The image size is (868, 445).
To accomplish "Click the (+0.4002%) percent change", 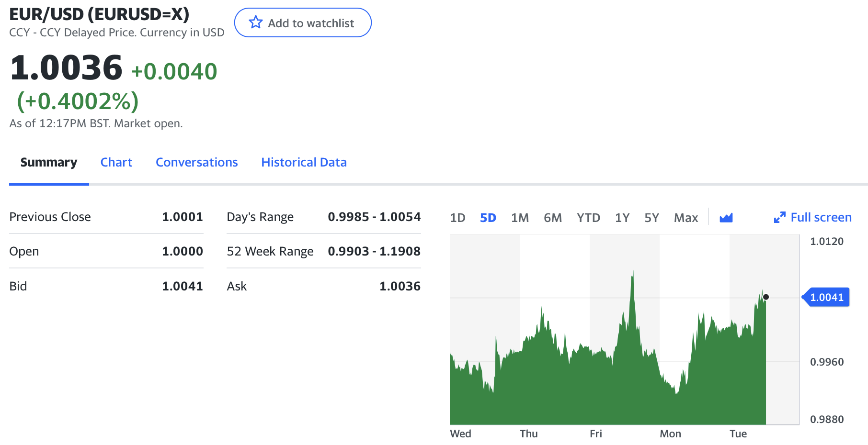I will 78,101.
